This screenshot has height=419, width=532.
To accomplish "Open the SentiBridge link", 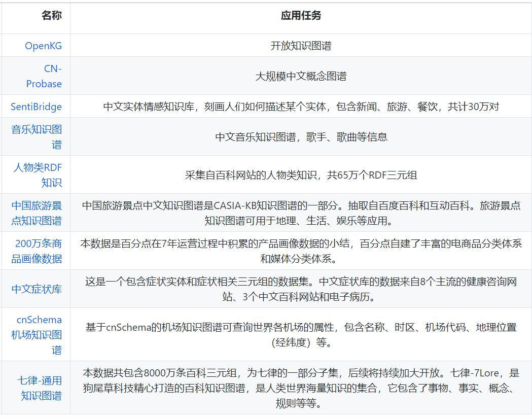I will coord(37,107).
